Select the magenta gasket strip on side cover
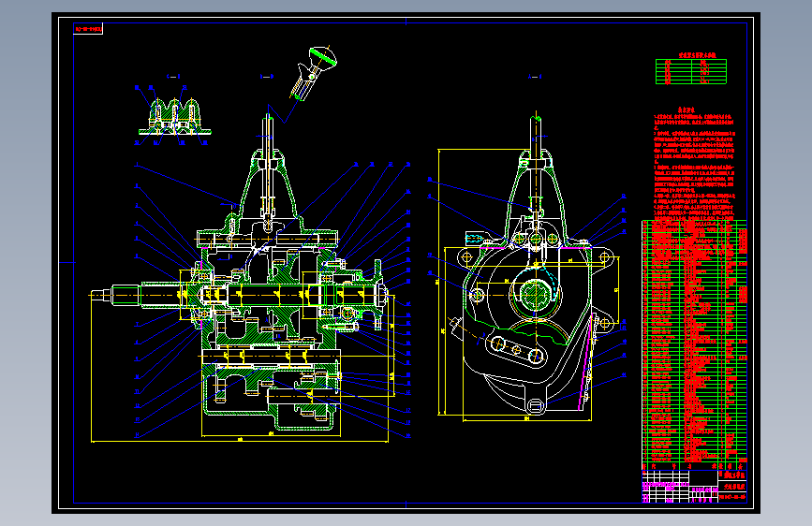 [x=584, y=362]
